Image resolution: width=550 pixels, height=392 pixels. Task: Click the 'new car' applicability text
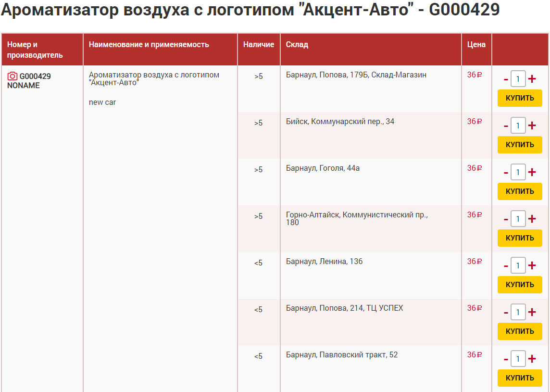click(x=102, y=102)
